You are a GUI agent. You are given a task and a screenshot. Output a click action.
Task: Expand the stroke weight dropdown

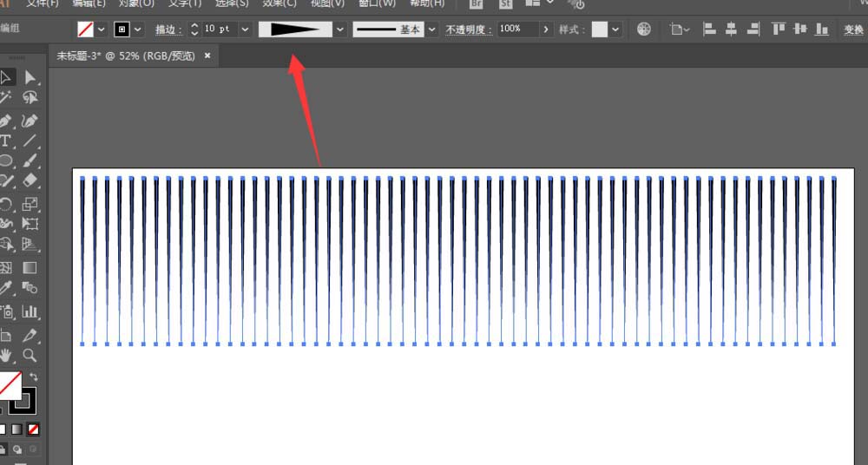point(246,29)
